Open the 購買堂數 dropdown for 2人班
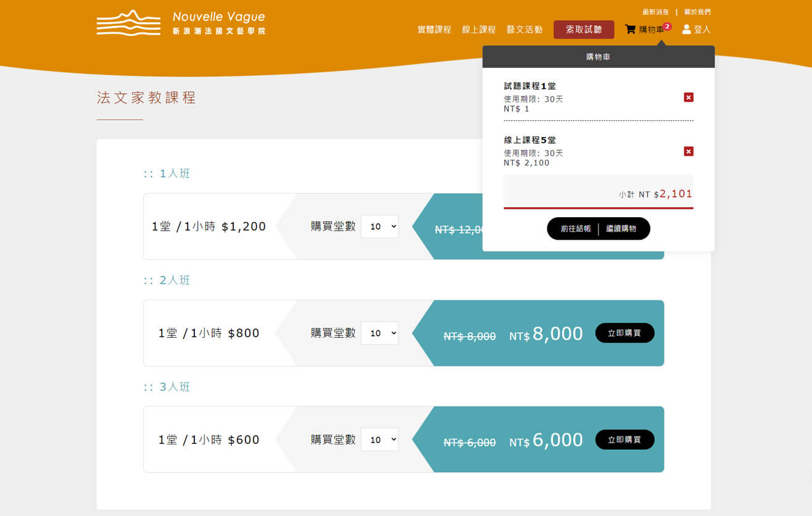The height and width of the screenshot is (516, 812). click(x=379, y=333)
